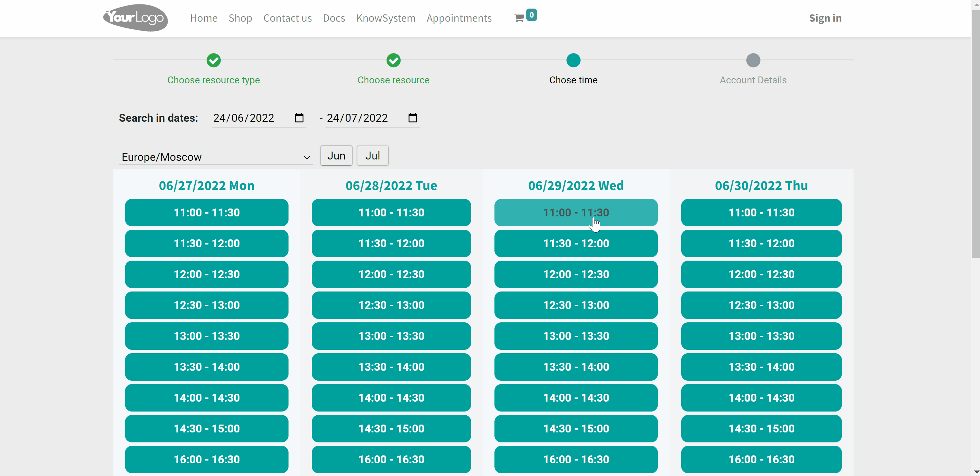Select Wednesday 14:00 - 14:30 slot
Image resolution: width=980 pixels, height=476 pixels.
tap(576, 397)
